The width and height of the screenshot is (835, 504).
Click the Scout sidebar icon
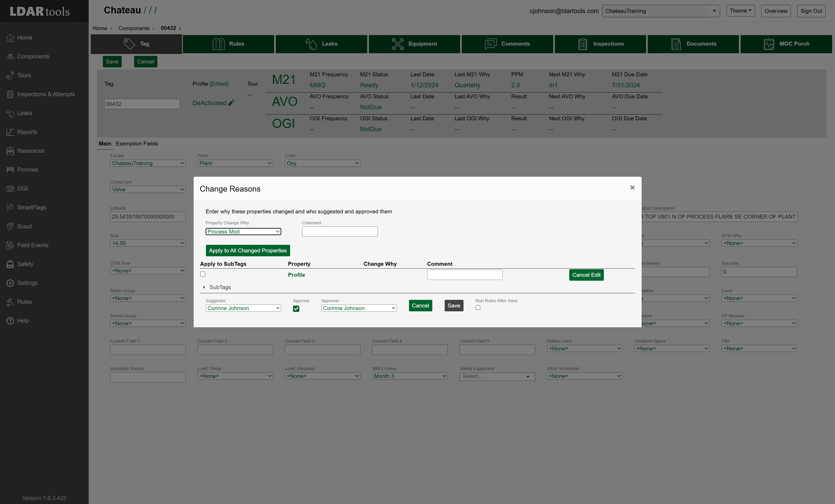coord(10,226)
